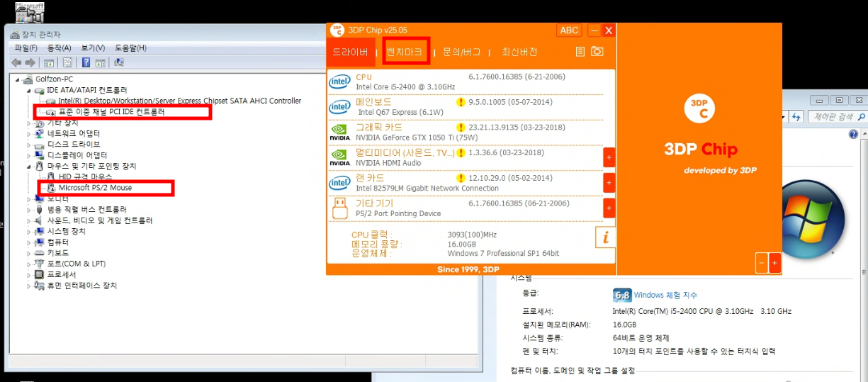Screen dimensions: 868x382
Task: Click Intel logo beside 랜 카드 row
Action: (x=339, y=183)
